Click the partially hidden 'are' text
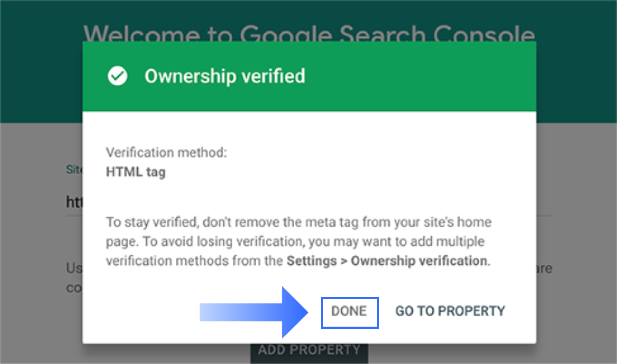The height and width of the screenshot is (364, 617). tap(544, 269)
